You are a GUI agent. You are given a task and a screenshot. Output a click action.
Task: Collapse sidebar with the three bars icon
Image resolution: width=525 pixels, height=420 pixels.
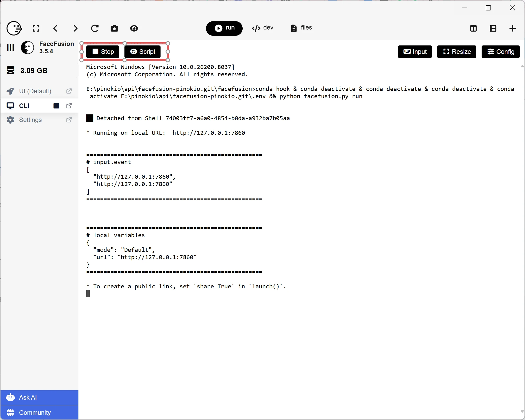[x=10, y=48]
